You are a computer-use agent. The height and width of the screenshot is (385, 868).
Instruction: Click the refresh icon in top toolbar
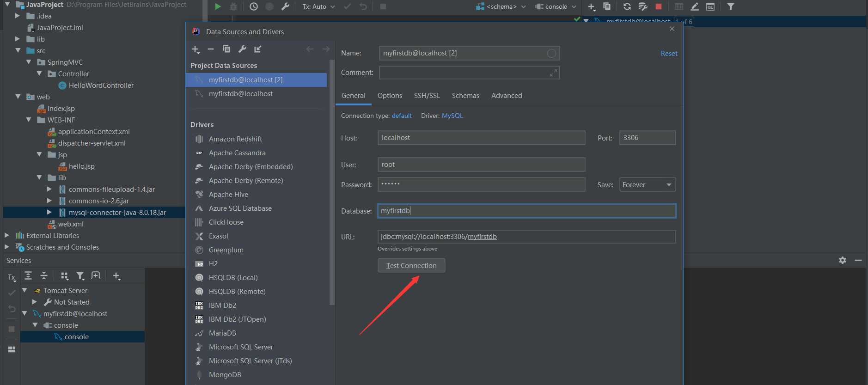627,6
